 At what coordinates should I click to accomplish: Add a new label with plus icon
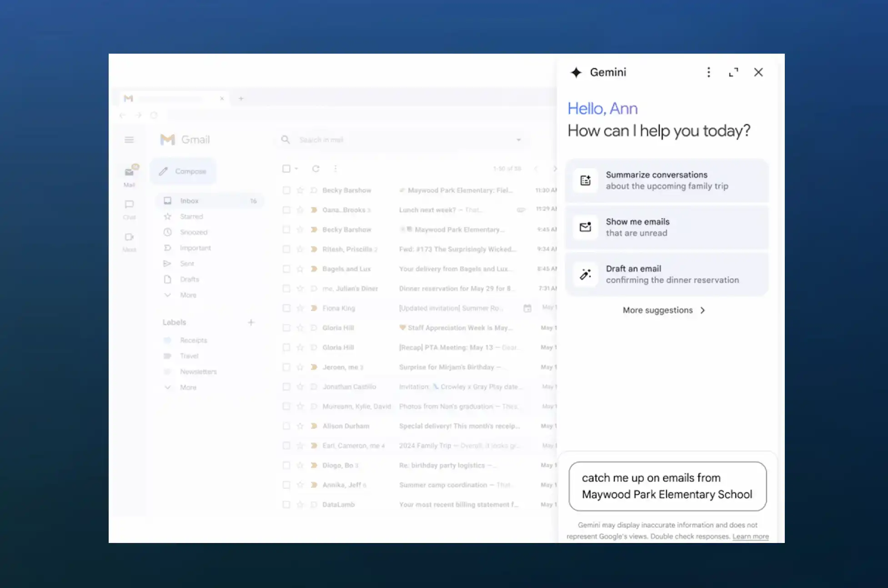coord(251,322)
